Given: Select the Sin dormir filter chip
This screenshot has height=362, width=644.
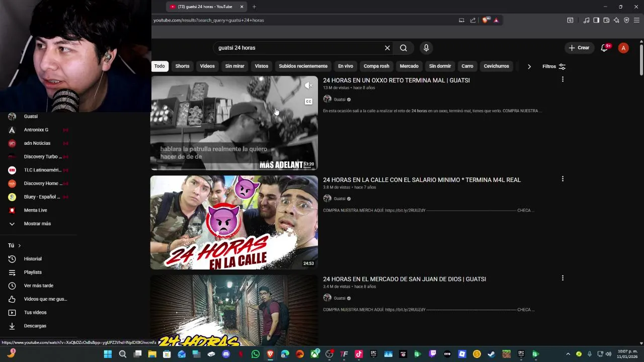Looking at the screenshot, I should [x=440, y=66].
